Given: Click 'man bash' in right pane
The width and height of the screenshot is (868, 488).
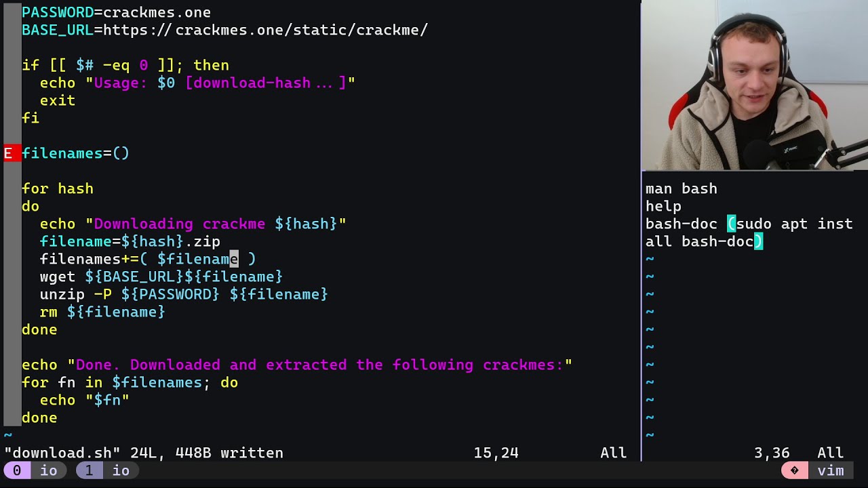Looking at the screenshot, I should 682,188.
